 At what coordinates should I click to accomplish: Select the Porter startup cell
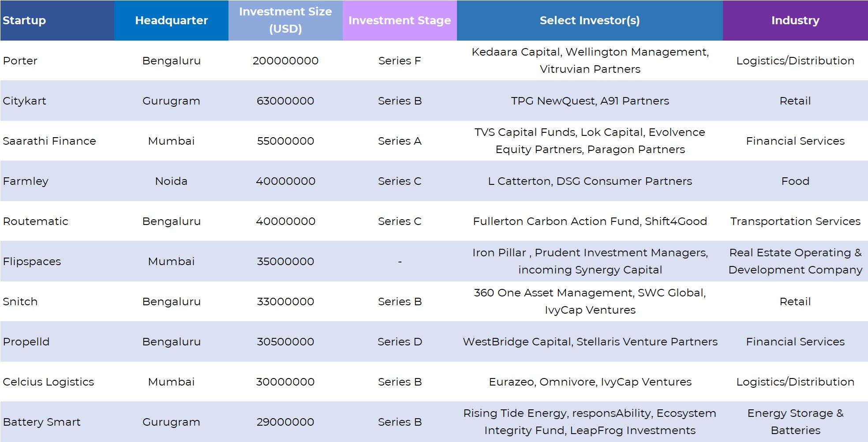pos(20,60)
